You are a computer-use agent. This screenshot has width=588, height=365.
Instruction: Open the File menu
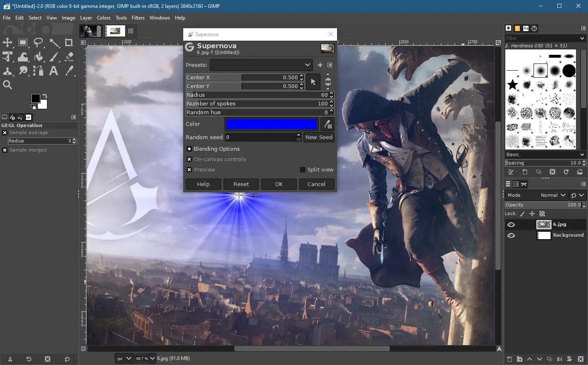point(7,18)
